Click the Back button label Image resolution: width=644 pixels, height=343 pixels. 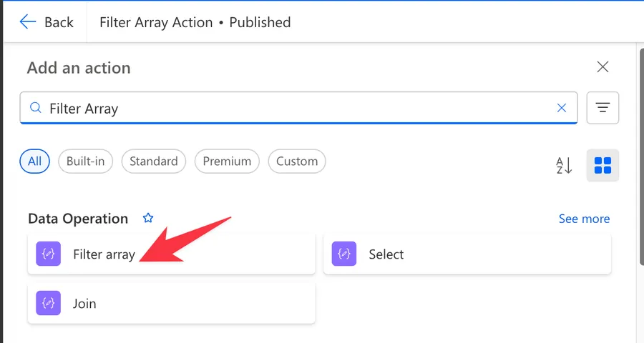(x=59, y=22)
